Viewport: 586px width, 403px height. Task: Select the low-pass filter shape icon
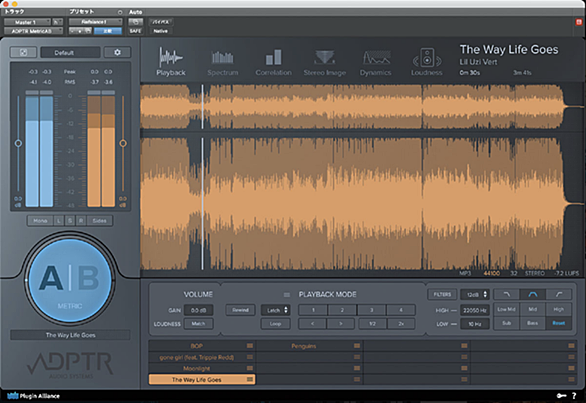coord(507,295)
